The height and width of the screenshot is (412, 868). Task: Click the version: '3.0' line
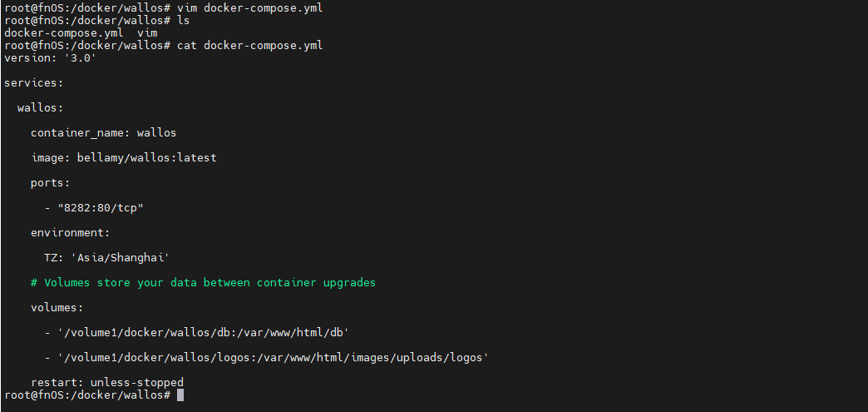50,58
